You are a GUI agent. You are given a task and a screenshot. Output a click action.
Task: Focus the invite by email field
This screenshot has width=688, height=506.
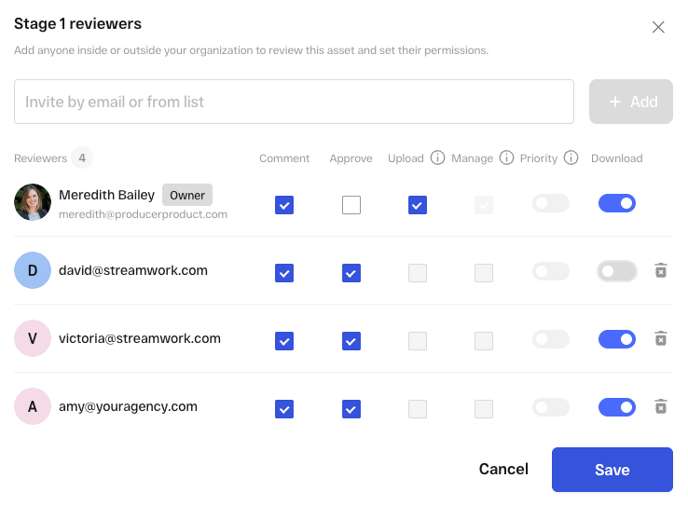294,102
